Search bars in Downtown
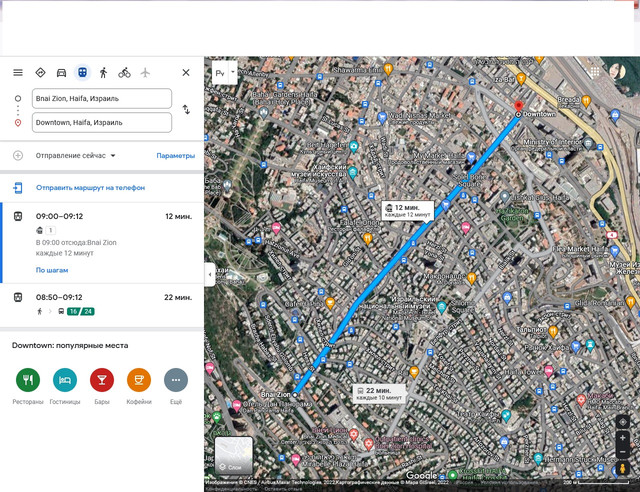 point(102,380)
